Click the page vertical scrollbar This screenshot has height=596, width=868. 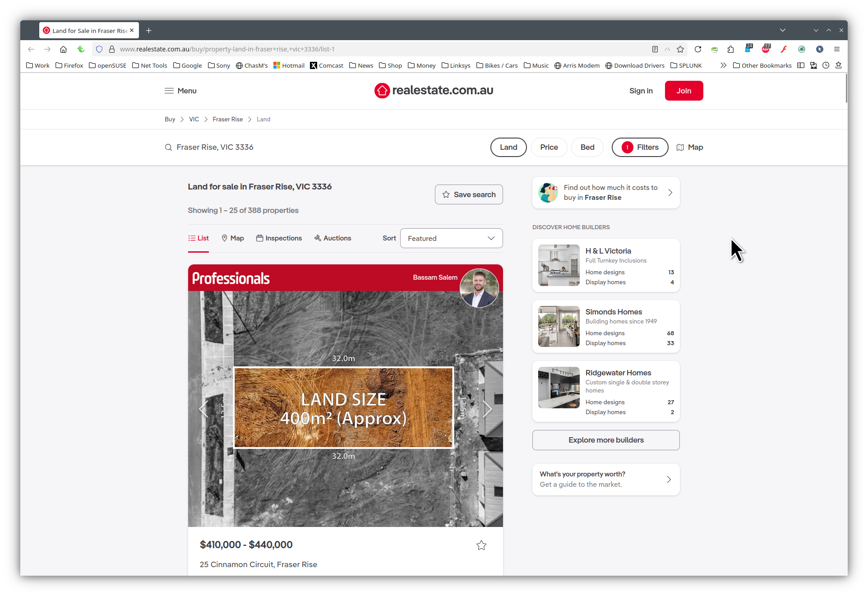(846, 88)
